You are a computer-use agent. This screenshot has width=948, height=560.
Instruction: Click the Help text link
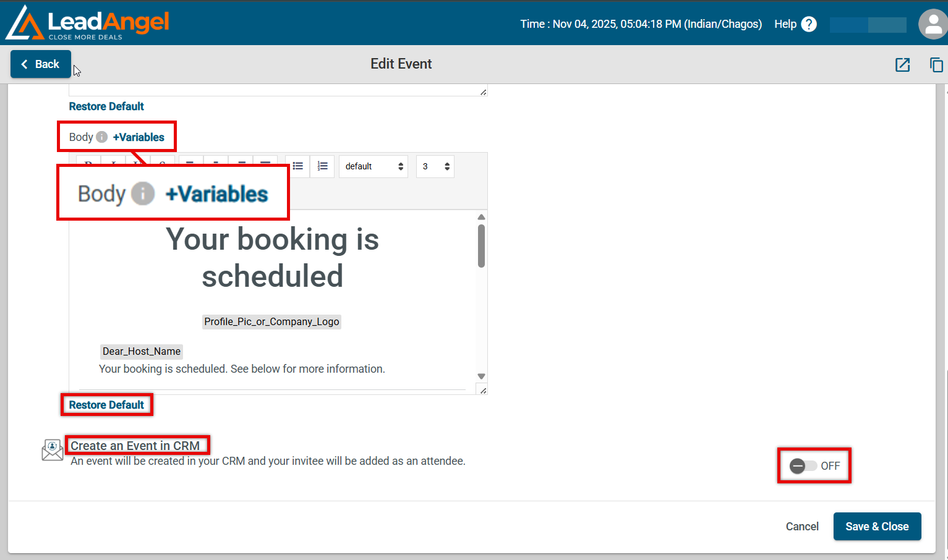coord(785,24)
